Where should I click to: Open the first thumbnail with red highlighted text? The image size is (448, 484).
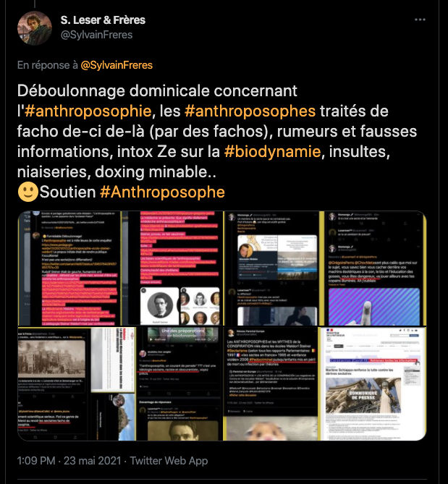click(69, 268)
